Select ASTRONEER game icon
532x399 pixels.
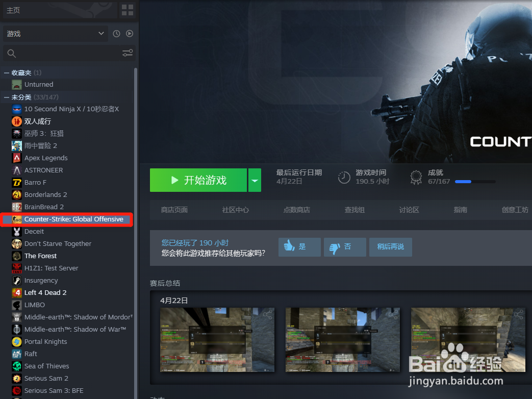[x=17, y=170]
